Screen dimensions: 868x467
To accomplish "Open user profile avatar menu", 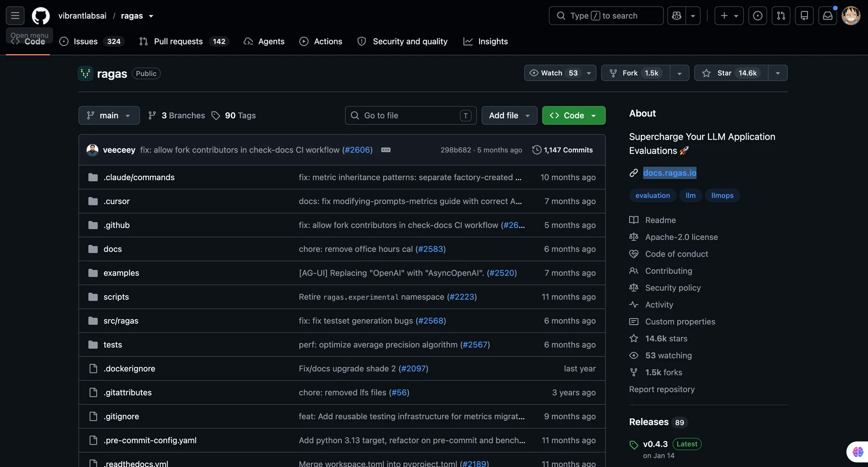I will (851, 16).
